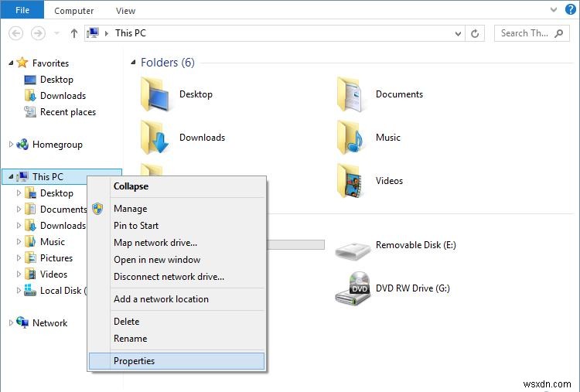Click the drive capacity usage bar

pyautogui.click(x=295, y=244)
